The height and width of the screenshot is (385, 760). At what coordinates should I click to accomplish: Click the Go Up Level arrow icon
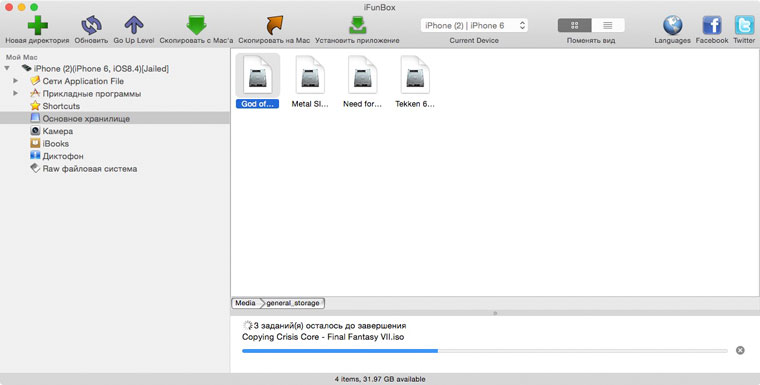pos(134,25)
